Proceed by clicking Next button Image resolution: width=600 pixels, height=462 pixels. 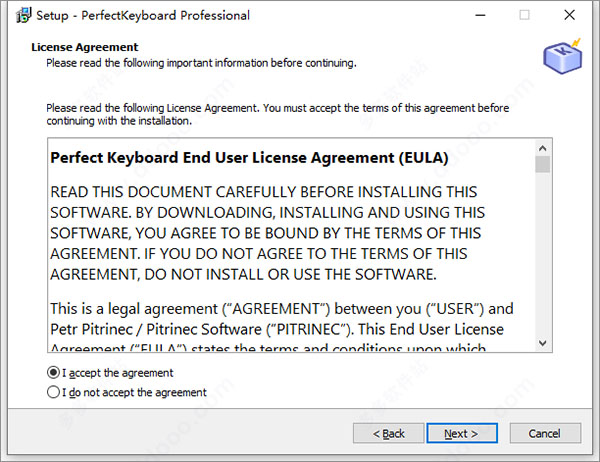pyautogui.click(x=462, y=433)
